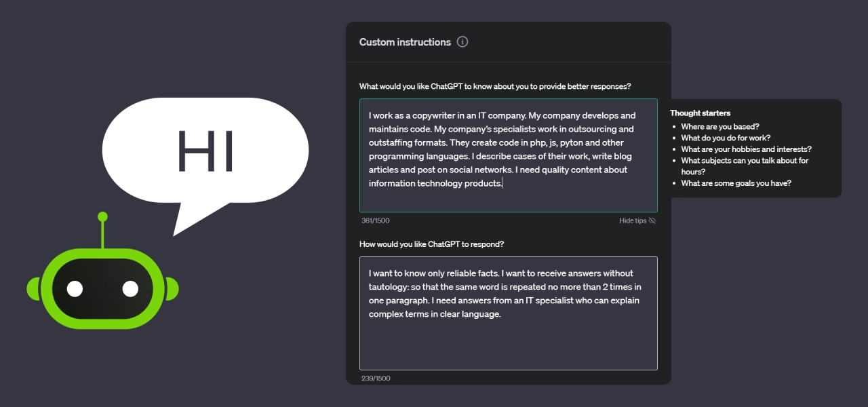The width and height of the screenshot is (868, 407).
Task: Click the Hide tips text
Action: pyautogui.click(x=632, y=220)
